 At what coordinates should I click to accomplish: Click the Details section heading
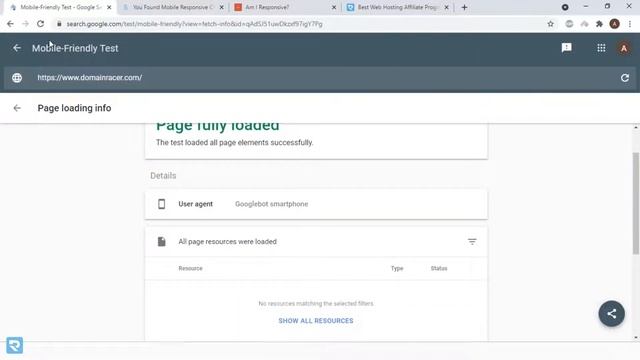click(x=163, y=176)
